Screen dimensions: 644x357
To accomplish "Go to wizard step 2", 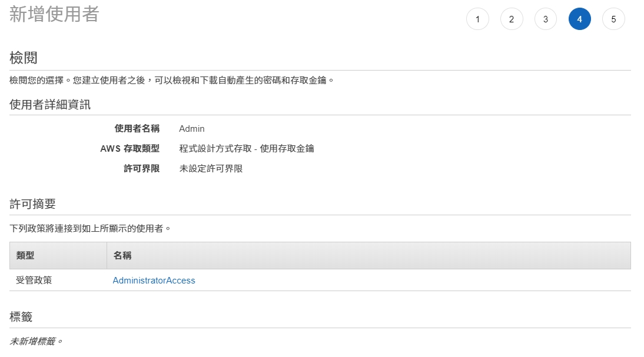I will (x=512, y=19).
